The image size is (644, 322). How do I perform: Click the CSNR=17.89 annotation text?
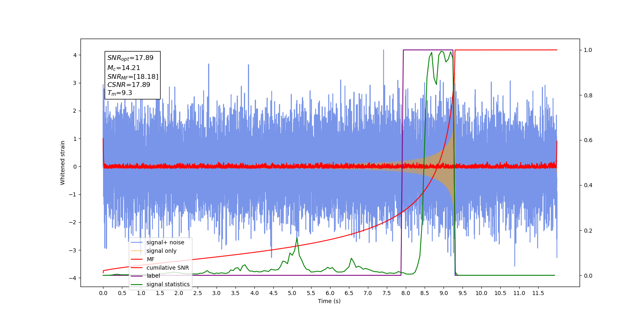point(129,85)
